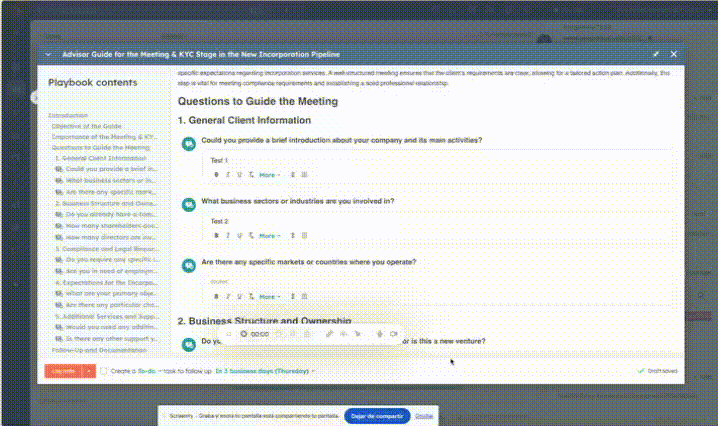
Task: Enable the create to-do task checkbox
Action: point(104,371)
